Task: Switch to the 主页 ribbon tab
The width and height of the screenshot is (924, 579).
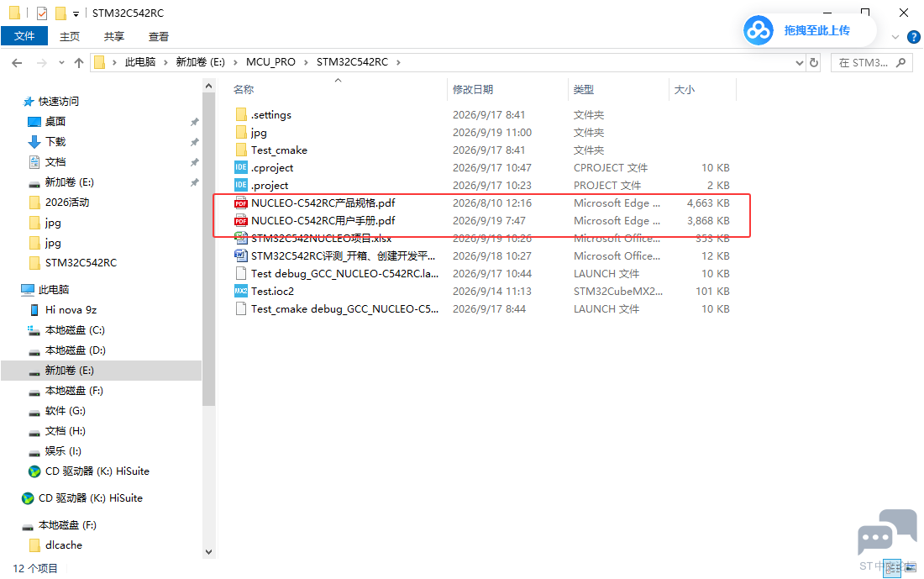Action: [x=70, y=37]
